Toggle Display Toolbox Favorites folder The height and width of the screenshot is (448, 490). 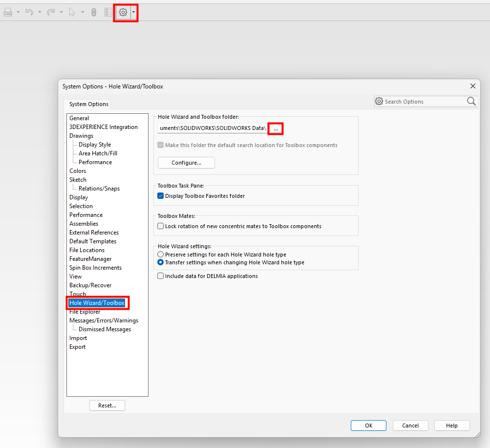click(x=160, y=195)
